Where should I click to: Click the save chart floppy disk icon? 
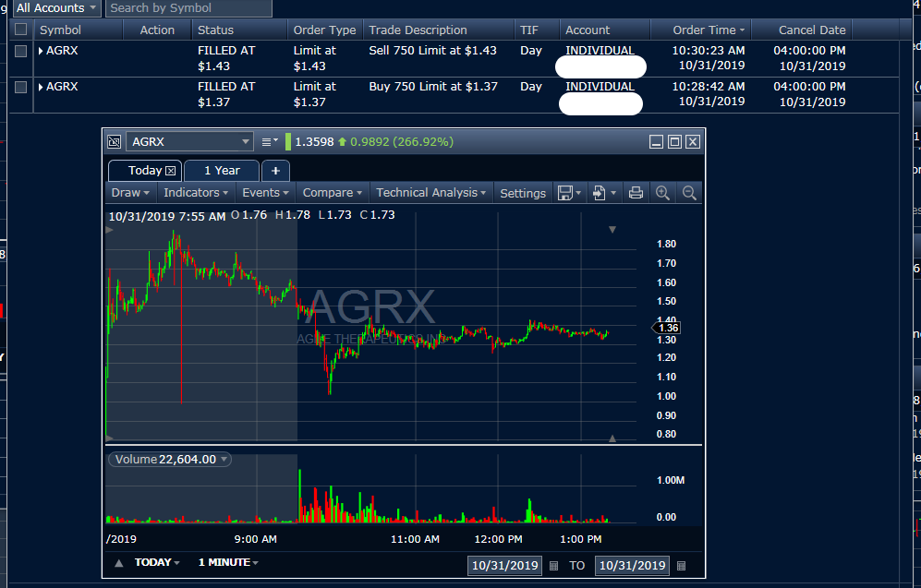[564, 193]
